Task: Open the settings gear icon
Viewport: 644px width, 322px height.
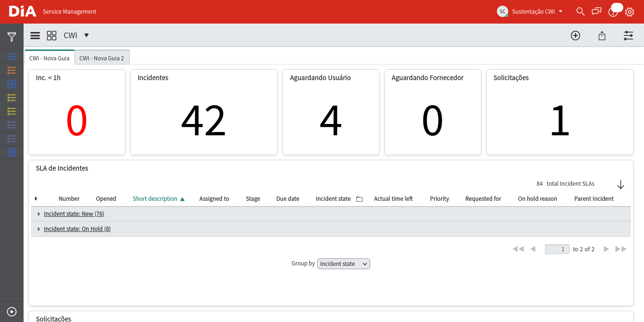Action: pos(629,12)
